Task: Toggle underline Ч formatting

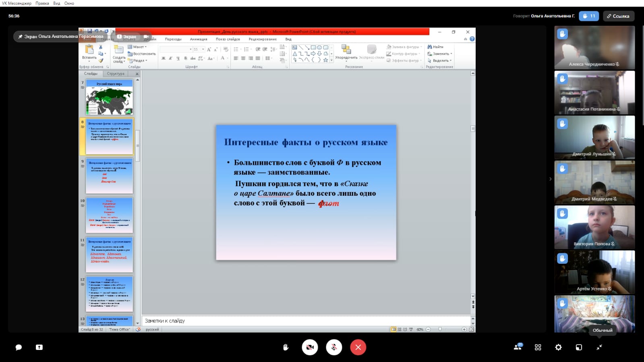Action: coord(178,58)
